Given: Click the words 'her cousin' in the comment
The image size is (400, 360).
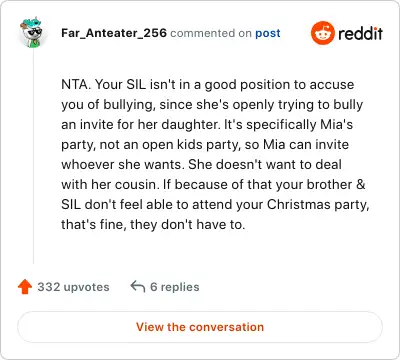Looking at the screenshot, I should tap(122, 185).
